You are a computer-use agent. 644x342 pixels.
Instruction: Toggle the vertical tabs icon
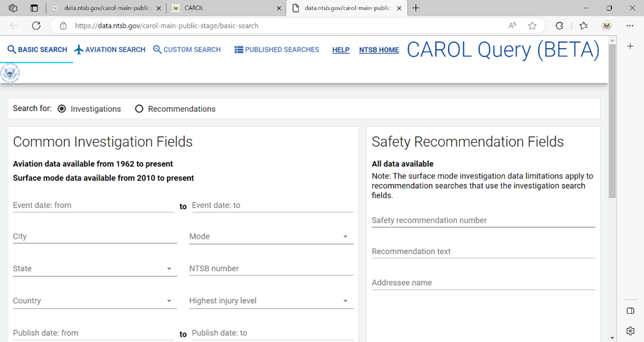click(x=34, y=8)
